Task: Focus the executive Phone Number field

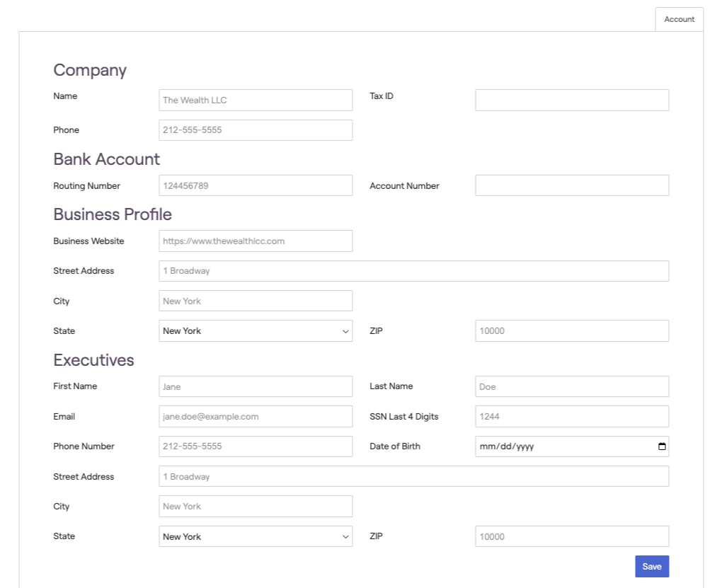Action: [256, 446]
